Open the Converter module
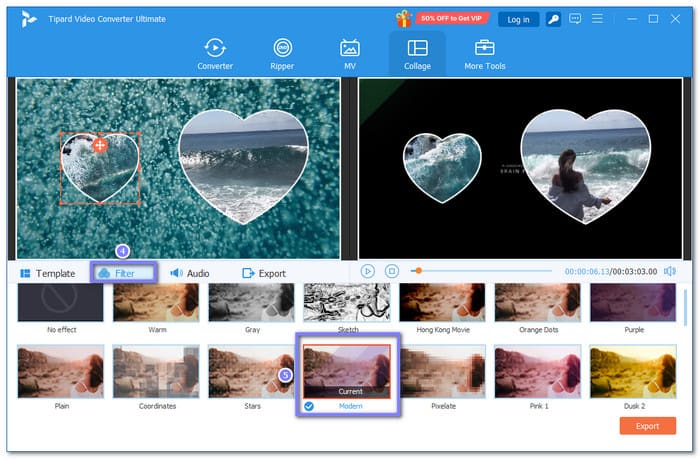The height and width of the screenshot is (459, 700). (x=214, y=53)
